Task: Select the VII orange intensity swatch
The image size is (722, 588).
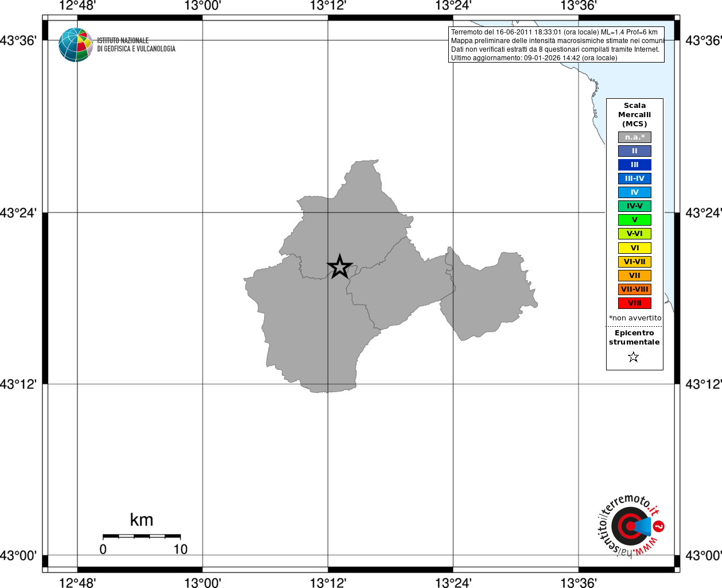Action: 635,276
